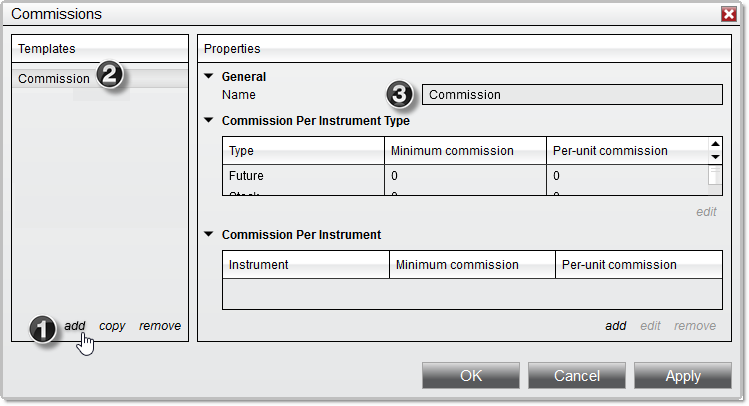
Task: Collapse Commission Per Instrument Type section
Action: pyautogui.click(x=209, y=121)
